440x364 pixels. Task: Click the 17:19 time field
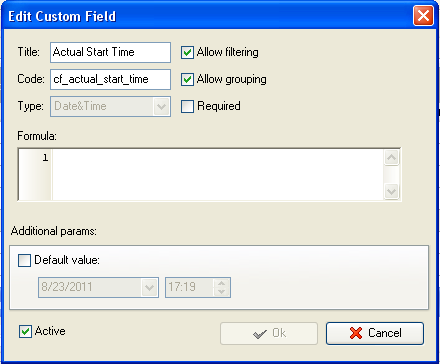click(x=190, y=287)
